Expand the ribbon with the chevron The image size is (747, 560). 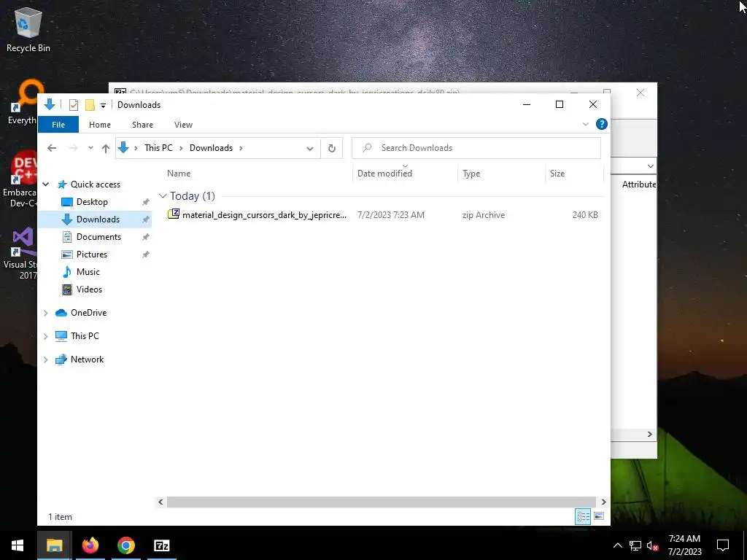[586, 124]
